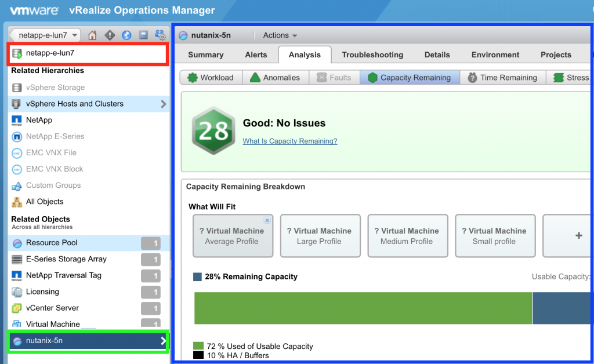Click the Resource Pool count badge

pyautogui.click(x=151, y=243)
